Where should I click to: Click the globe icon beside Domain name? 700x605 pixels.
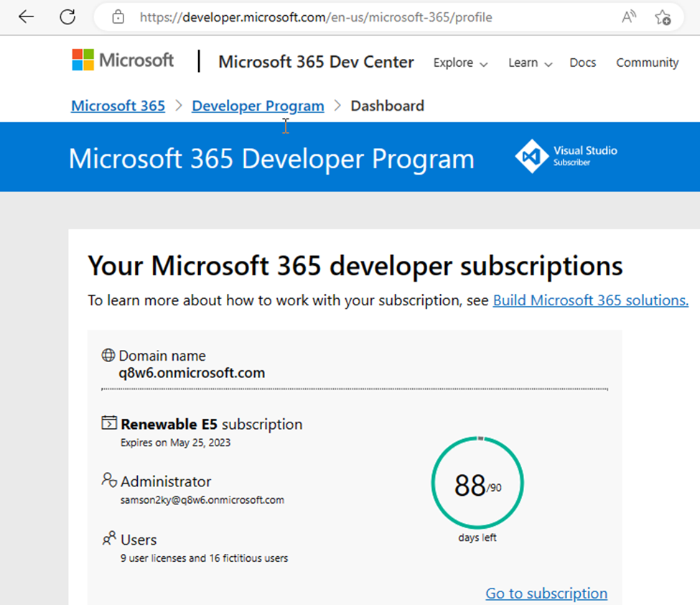click(x=108, y=355)
